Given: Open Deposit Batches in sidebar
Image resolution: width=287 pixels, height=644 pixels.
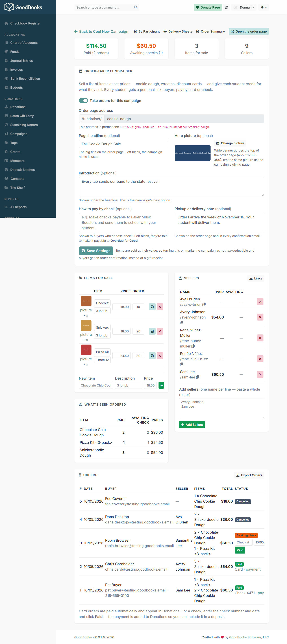Looking at the screenshot, I should click(x=22, y=170).
